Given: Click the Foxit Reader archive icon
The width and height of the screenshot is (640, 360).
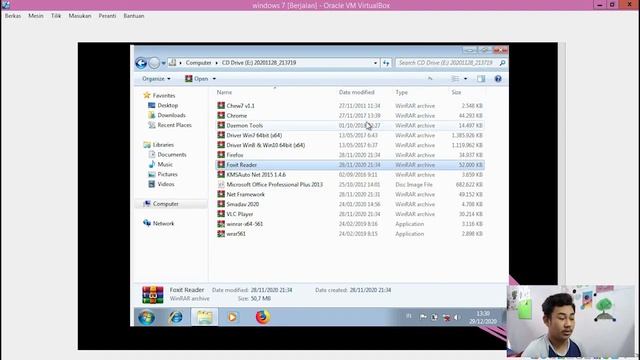Looking at the screenshot, I should (221, 165).
